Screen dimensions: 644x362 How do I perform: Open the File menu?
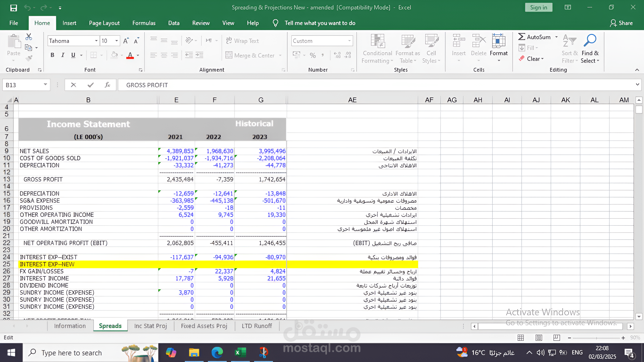(14, 23)
